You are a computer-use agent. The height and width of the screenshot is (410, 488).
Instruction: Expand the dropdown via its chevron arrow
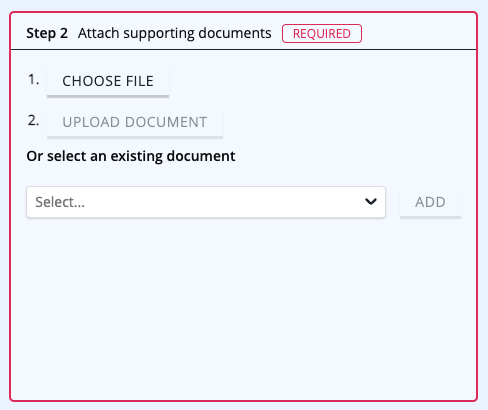(x=371, y=202)
